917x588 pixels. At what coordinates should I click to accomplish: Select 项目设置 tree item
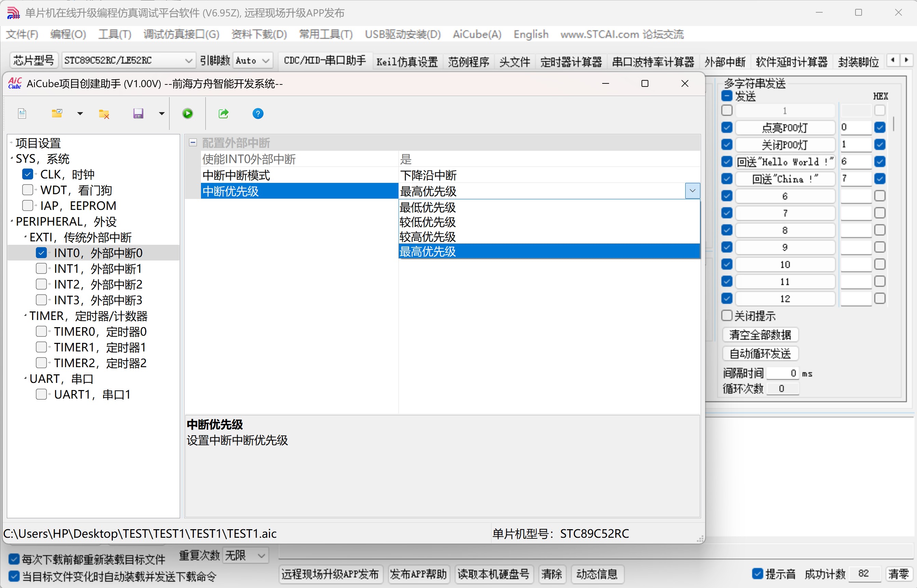(x=38, y=143)
